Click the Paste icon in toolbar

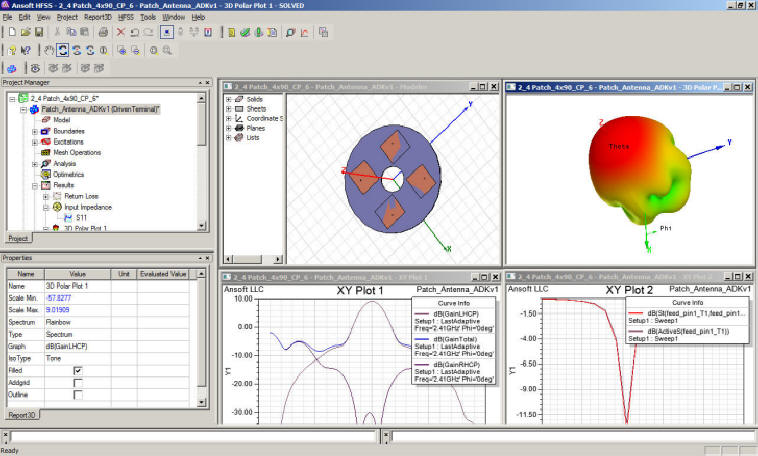click(x=84, y=32)
